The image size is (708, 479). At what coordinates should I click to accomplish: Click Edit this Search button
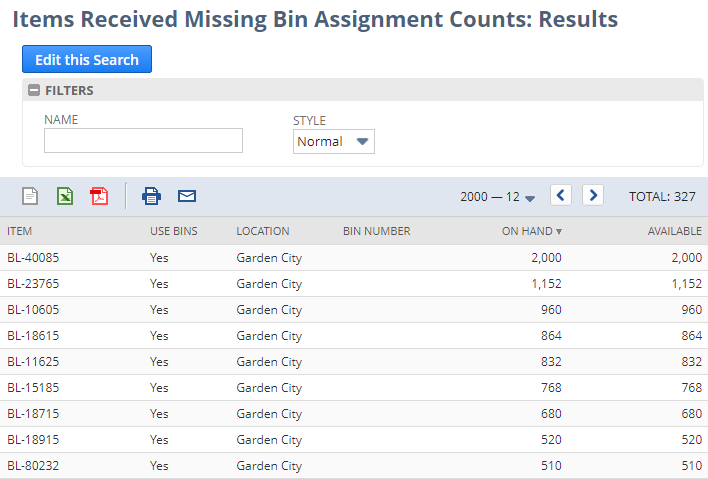87,60
